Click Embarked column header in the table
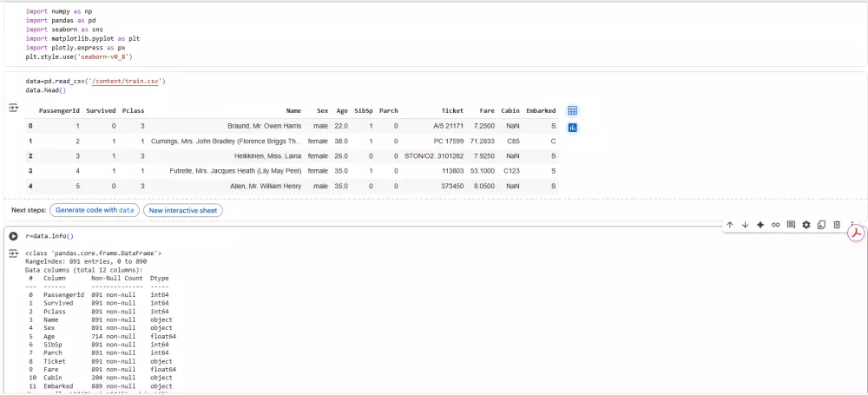Viewport: 868px width, 395px height. point(541,111)
